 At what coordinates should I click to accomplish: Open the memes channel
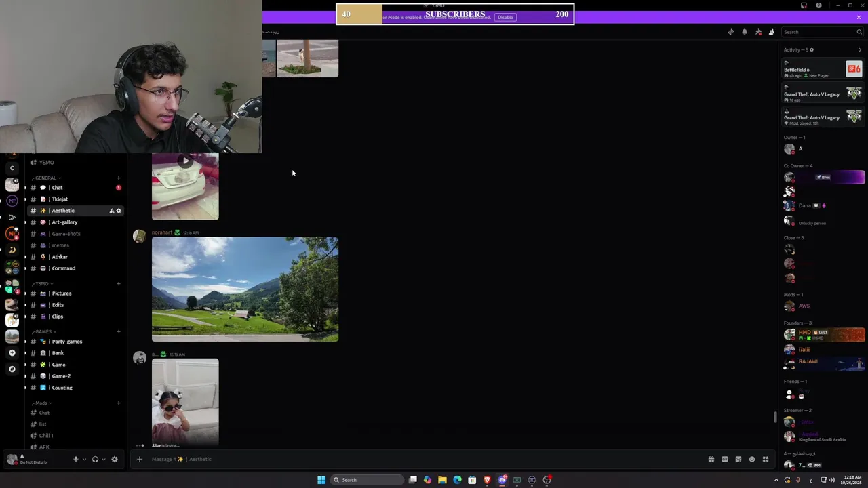tap(75, 245)
